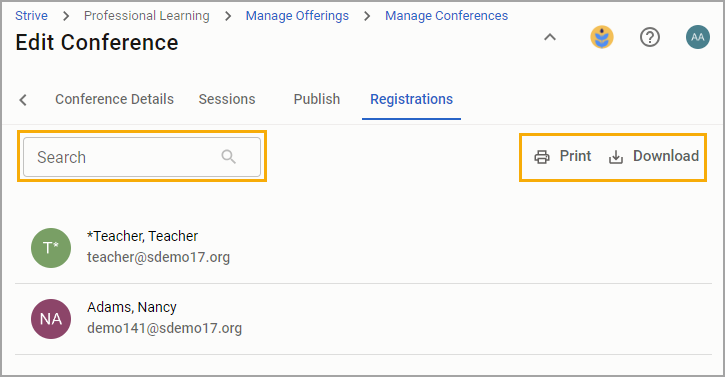Click the green T* teacher avatar
Screen dimensions: 725x377
pyautogui.click(x=51, y=247)
